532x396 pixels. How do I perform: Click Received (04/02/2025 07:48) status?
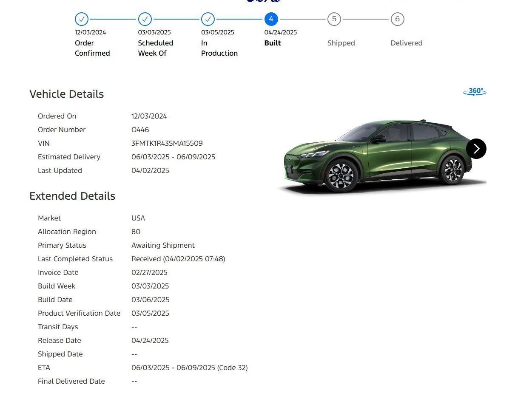click(x=178, y=259)
